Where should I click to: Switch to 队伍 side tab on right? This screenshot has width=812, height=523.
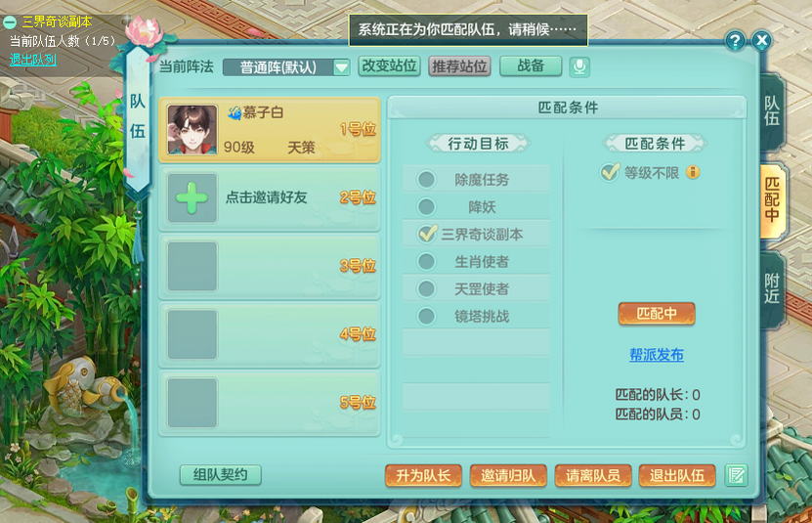[x=772, y=111]
